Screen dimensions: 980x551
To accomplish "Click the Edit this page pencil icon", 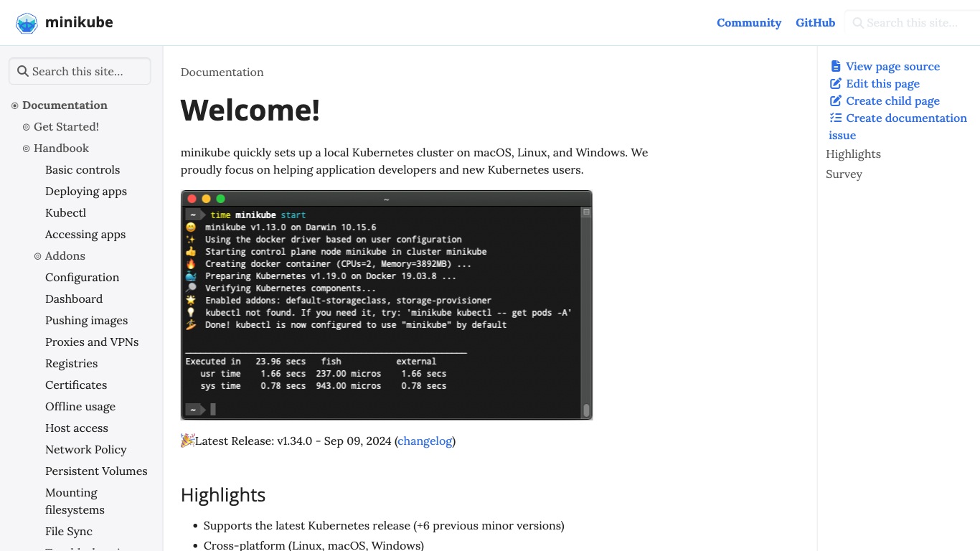I will coord(836,83).
